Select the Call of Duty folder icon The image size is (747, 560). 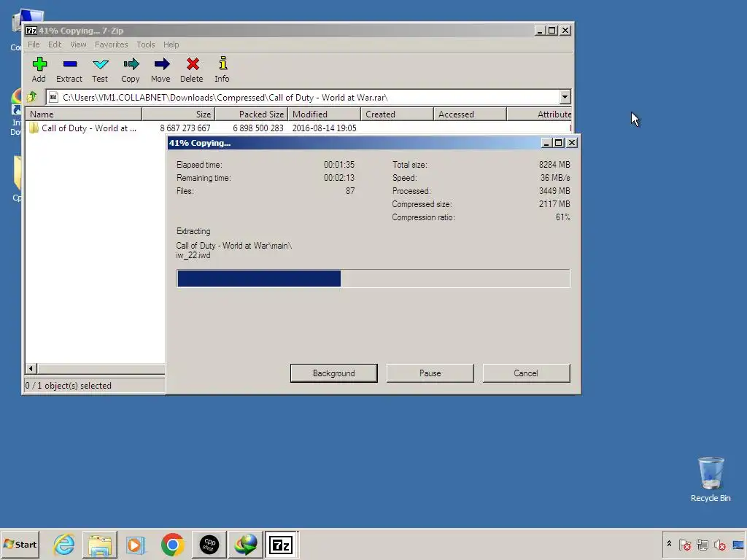pos(34,128)
